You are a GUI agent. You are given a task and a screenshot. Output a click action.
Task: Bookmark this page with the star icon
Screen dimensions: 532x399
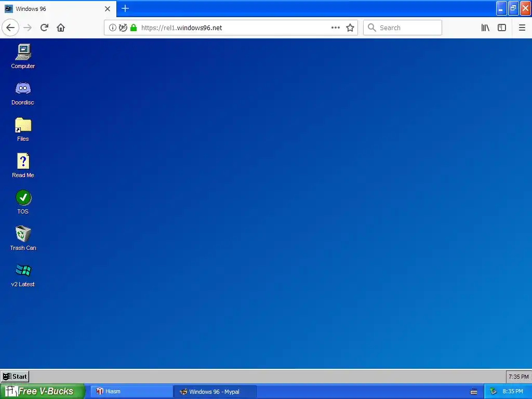coord(350,28)
